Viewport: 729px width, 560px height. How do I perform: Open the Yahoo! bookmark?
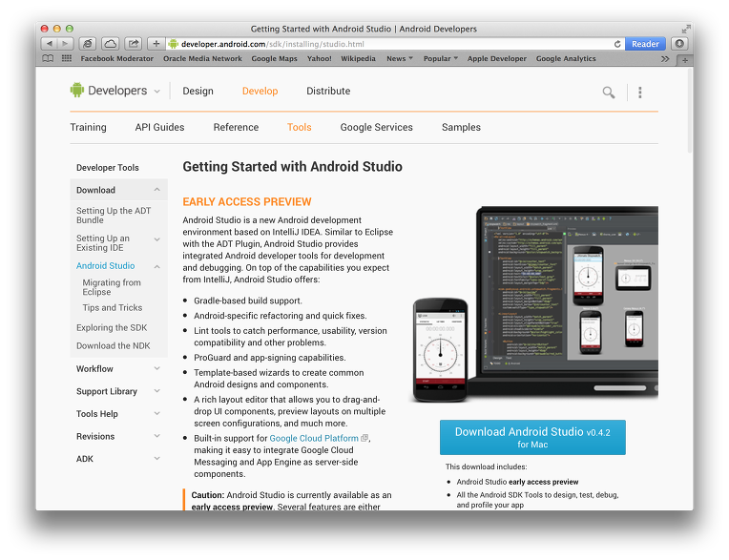(319, 58)
